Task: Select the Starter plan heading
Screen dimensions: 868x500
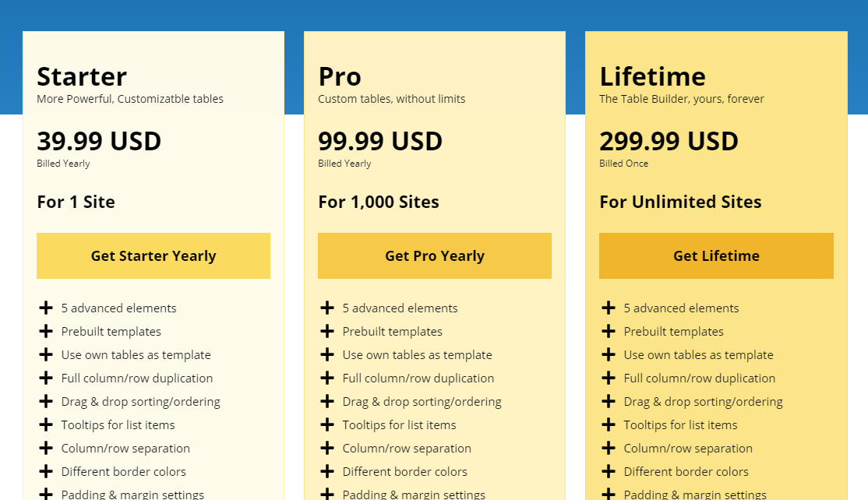Action: coord(82,76)
